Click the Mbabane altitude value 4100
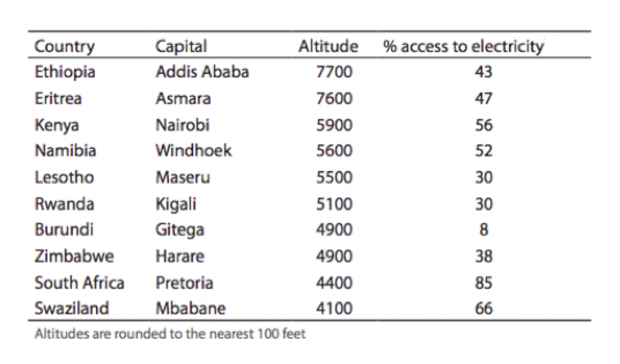 coord(334,308)
